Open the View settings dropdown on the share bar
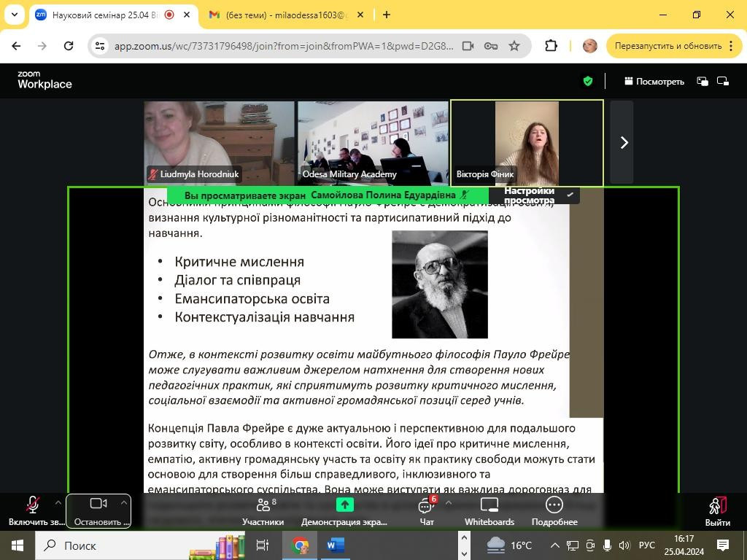This screenshot has width=747, height=560. [x=534, y=195]
